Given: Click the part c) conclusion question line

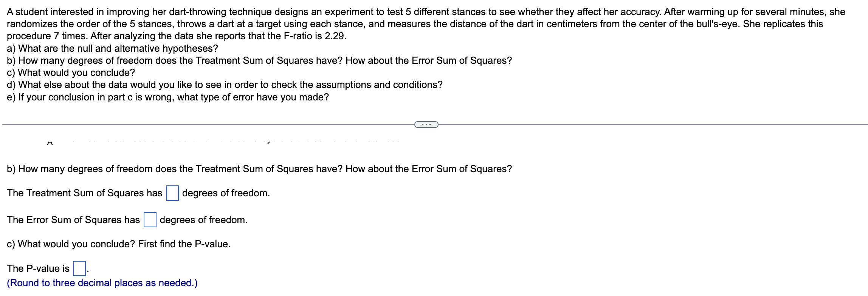Looking at the screenshot, I should (70, 72).
